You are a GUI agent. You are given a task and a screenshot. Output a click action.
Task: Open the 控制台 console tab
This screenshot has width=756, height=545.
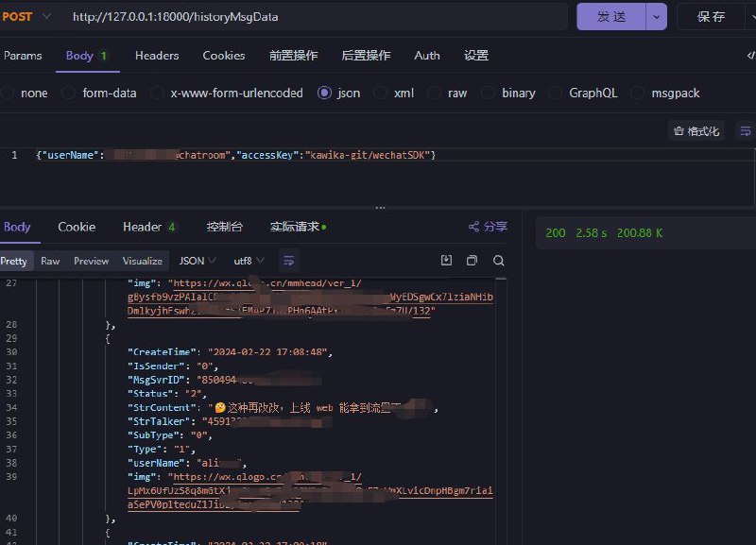tap(226, 227)
